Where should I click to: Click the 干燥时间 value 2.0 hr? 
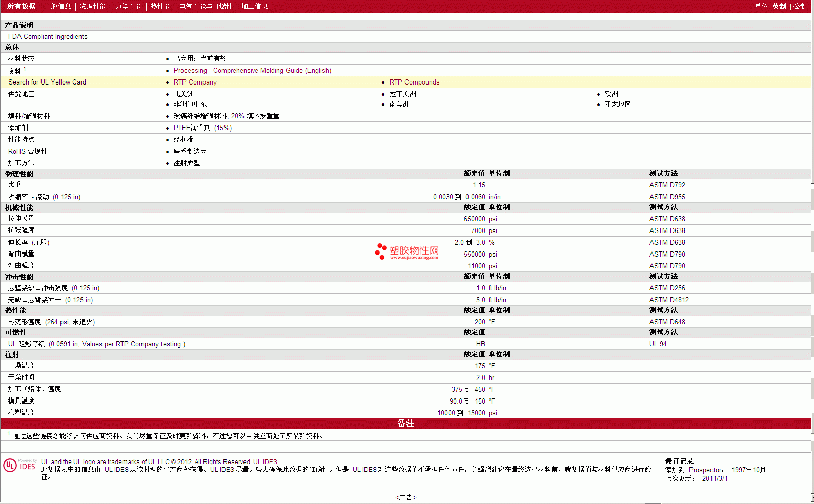(485, 378)
